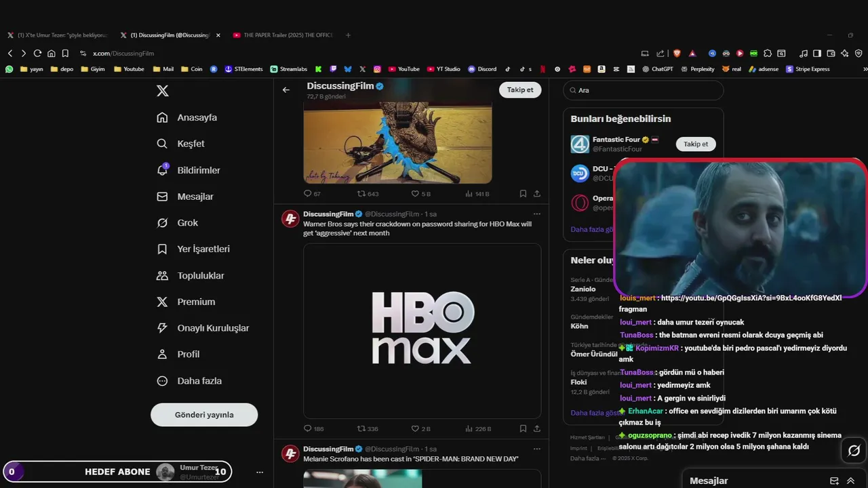This screenshot has width=868, height=488.
Task: Open extensions puzzle icon
Action: tap(768, 53)
